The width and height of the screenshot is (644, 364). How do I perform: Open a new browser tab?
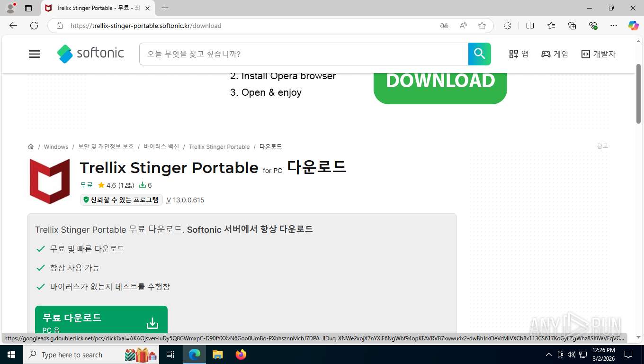tap(165, 8)
